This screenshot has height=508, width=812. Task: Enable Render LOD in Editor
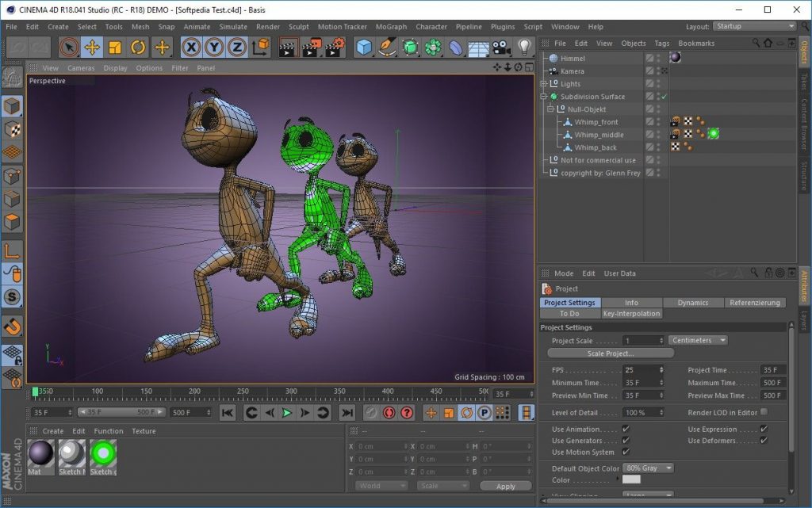pyautogui.click(x=764, y=412)
